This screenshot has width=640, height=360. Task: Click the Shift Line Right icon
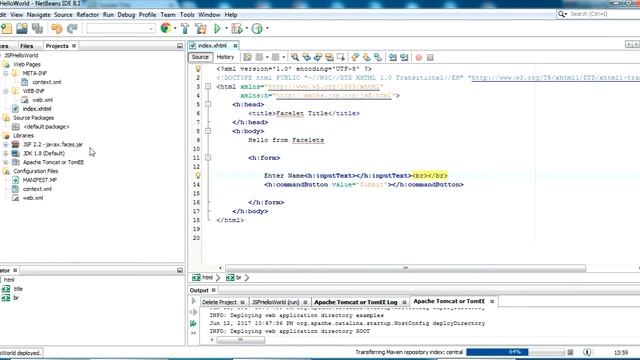point(404,57)
